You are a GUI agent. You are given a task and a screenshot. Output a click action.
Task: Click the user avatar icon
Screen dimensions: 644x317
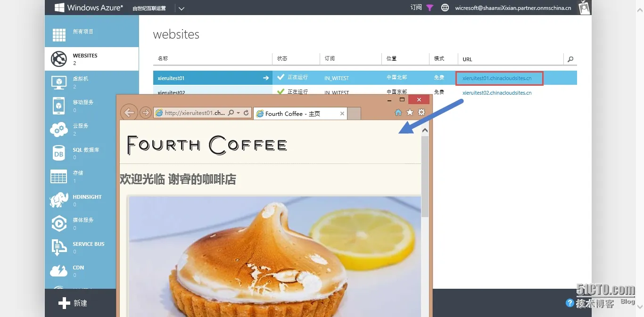click(x=584, y=8)
